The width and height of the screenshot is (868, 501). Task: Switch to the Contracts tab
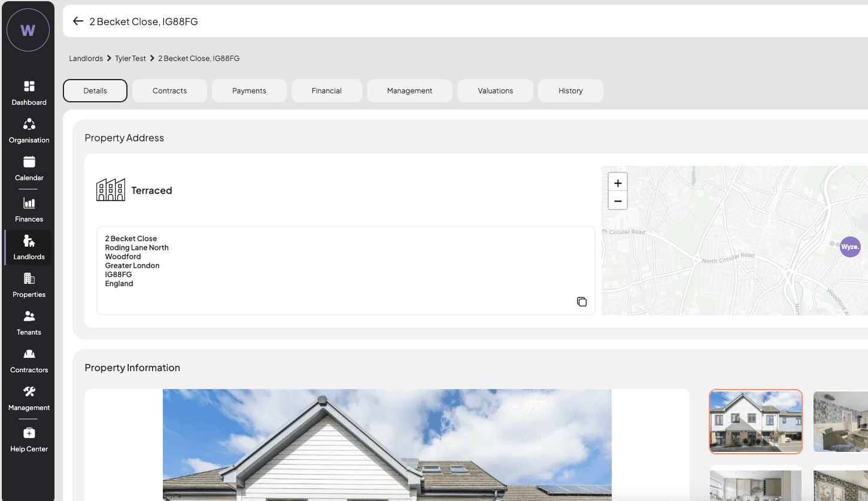click(169, 91)
